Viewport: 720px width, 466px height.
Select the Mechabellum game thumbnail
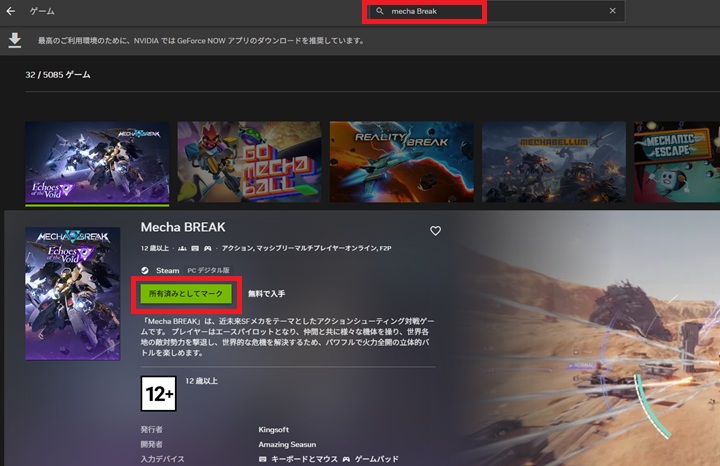click(554, 161)
